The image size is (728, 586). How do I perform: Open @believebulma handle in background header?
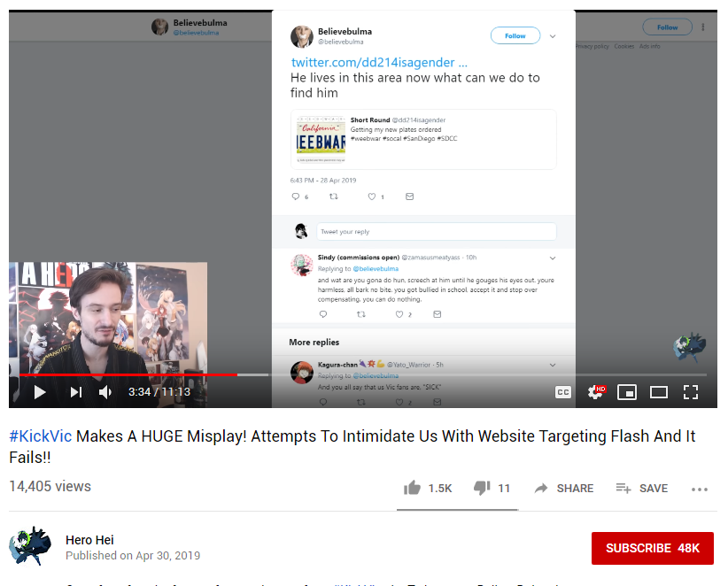pyautogui.click(x=196, y=33)
